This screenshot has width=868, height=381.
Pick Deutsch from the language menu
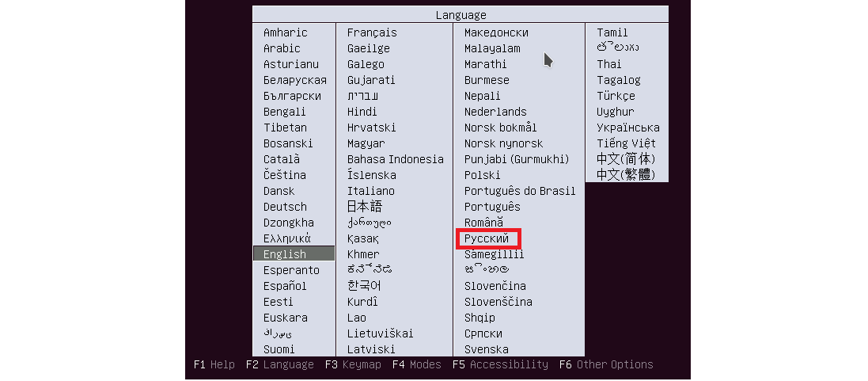(285, 207)
